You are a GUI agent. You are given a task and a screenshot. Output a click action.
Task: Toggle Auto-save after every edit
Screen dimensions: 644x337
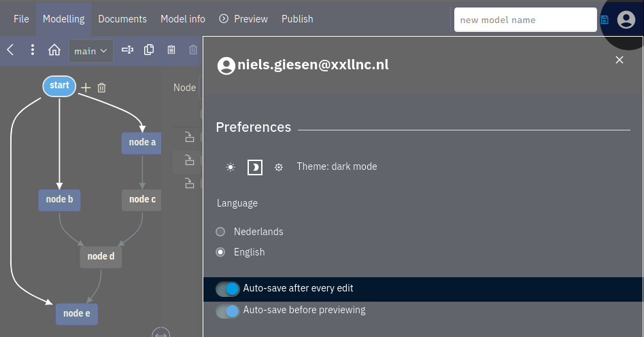pos(228,289)
